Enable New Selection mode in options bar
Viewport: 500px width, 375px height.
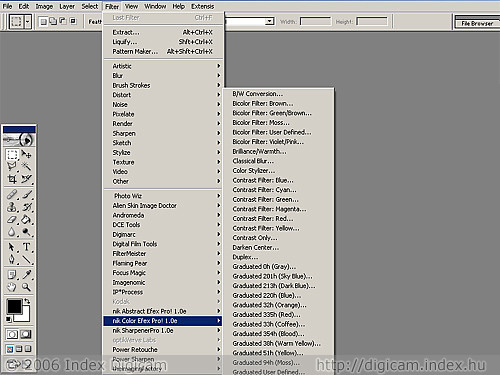(x=43, y=22)
